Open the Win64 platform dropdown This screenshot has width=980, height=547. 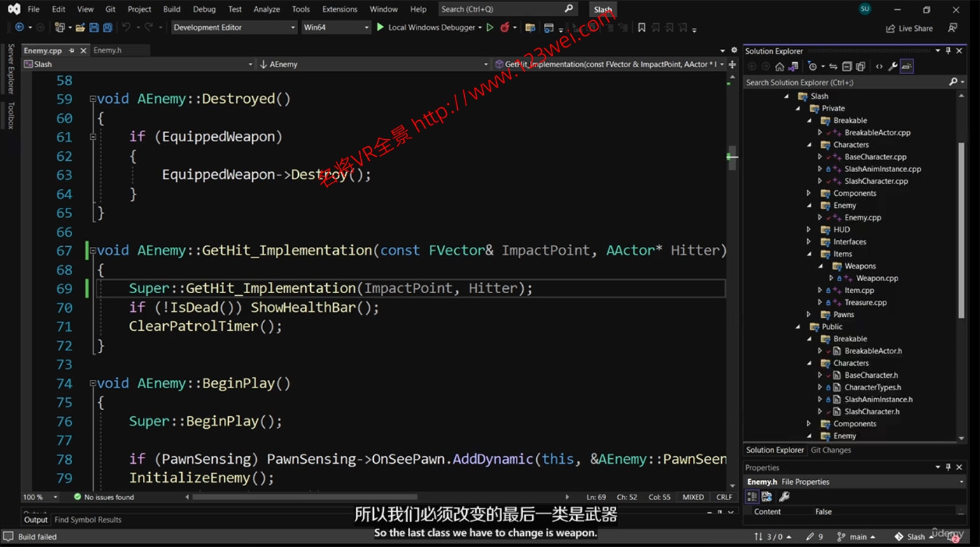point(335,28)
